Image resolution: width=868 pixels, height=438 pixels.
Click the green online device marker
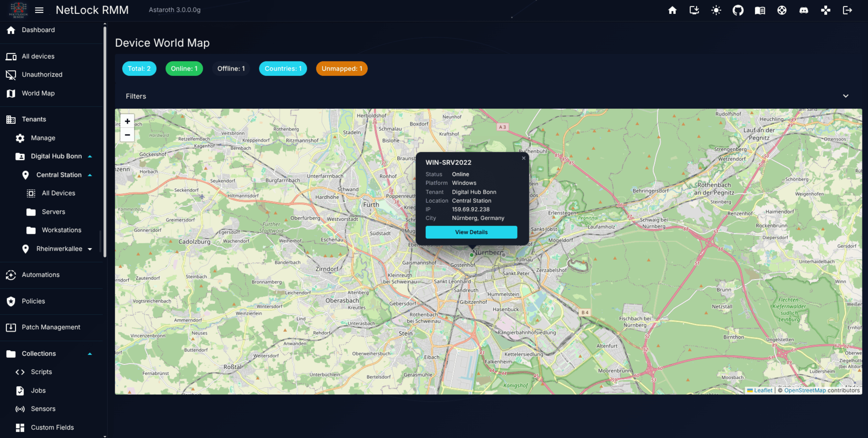point(471,255)
